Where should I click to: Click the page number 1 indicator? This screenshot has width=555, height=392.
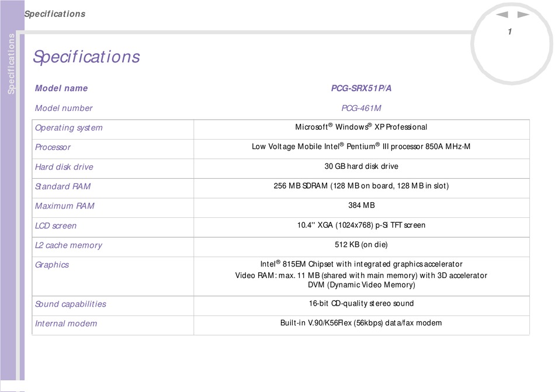[x=509, y=32]
